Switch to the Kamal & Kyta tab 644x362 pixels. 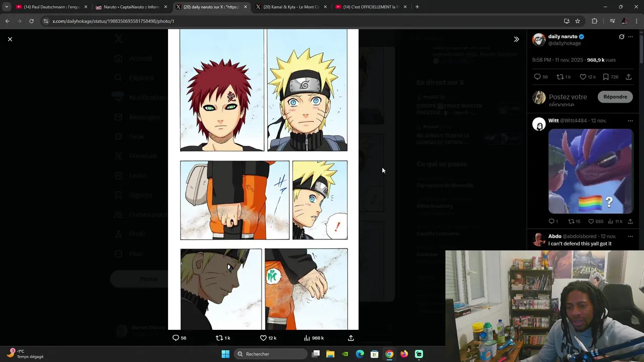point(291,7)
